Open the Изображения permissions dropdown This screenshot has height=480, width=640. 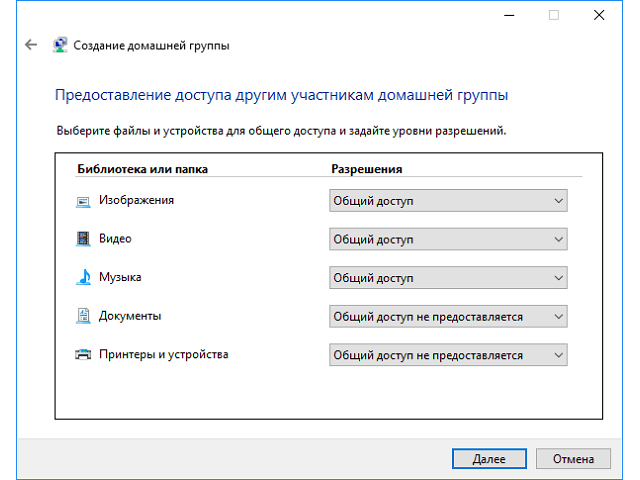(448, 200)
